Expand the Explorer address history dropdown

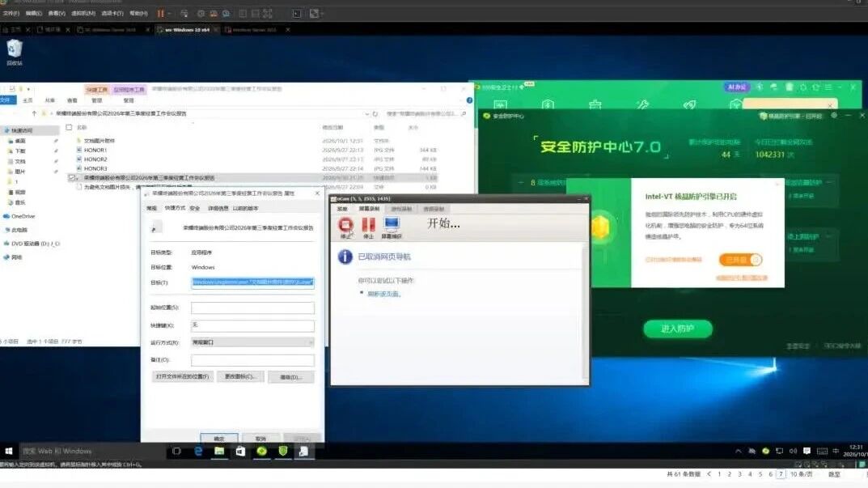[366, 113]
